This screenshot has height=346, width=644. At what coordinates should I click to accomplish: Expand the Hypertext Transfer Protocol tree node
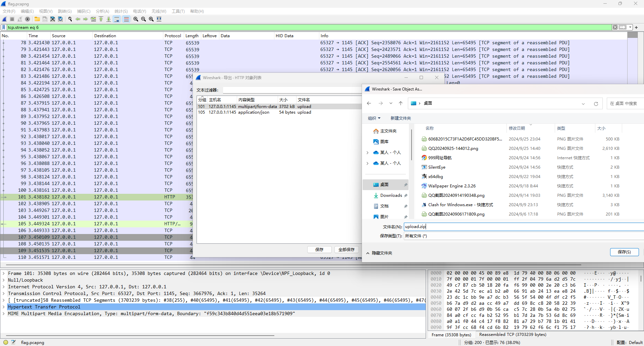(4, 307)
